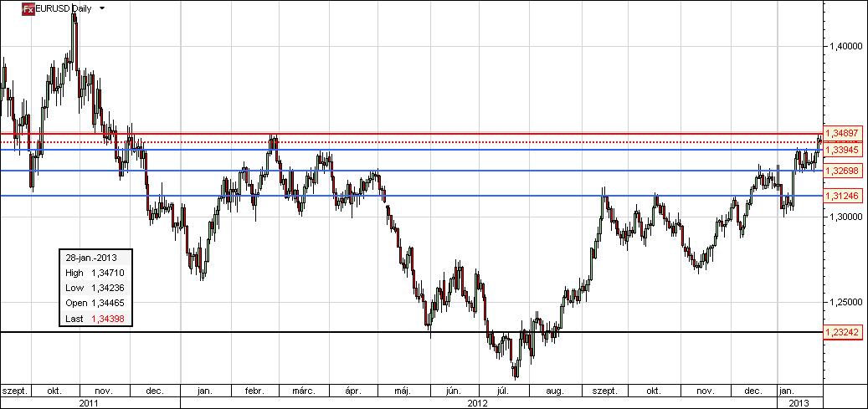The image size is (868, 409).
Task: Click the ápr. month label
Action: pyautogui.click(x=352, y=391)
